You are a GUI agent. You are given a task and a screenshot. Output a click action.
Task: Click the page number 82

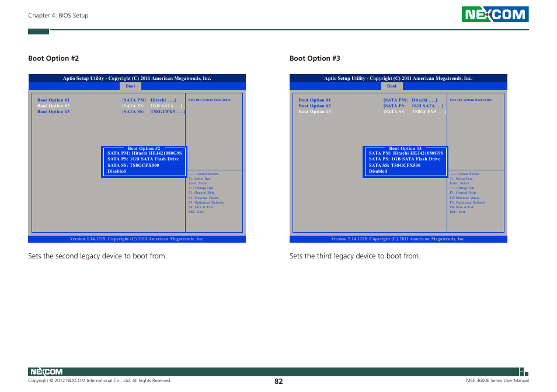(278, 381)
